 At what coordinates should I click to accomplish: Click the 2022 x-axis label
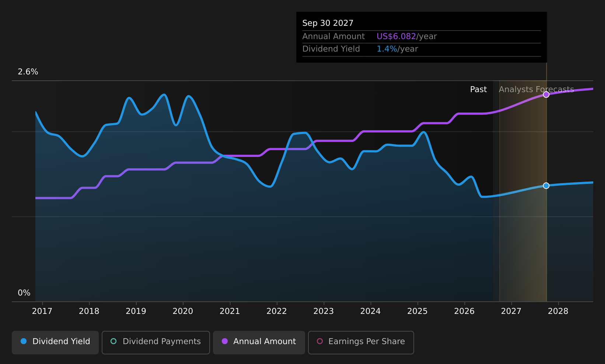click(277, 311)
